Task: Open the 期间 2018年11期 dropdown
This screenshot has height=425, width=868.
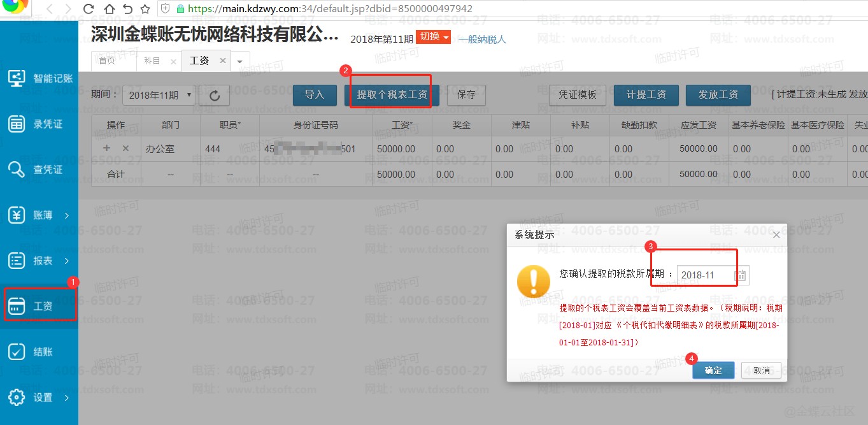Action: point(159,96)
